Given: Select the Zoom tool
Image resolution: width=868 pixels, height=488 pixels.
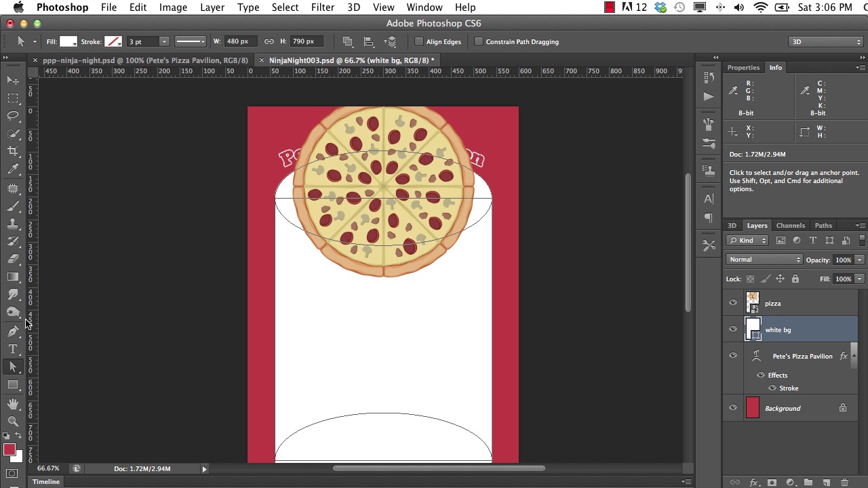Looking at the screenshot, I should [13, 421].
